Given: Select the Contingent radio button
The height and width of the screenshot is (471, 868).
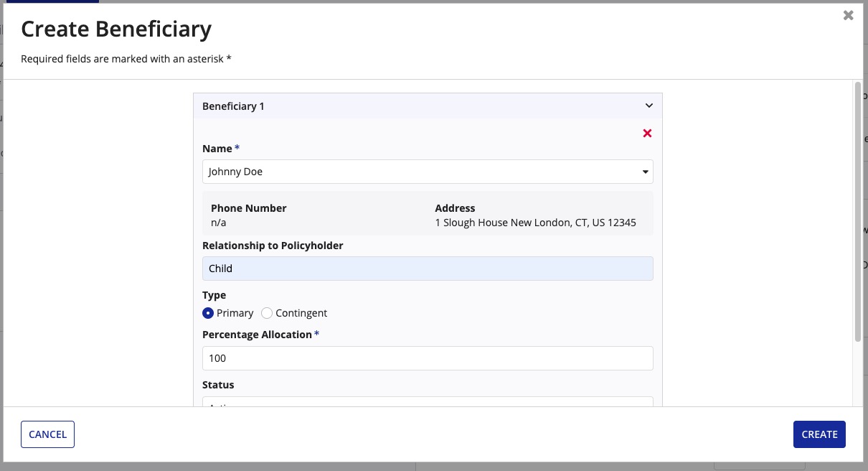Looking at the screenshot, I should 267,313.
